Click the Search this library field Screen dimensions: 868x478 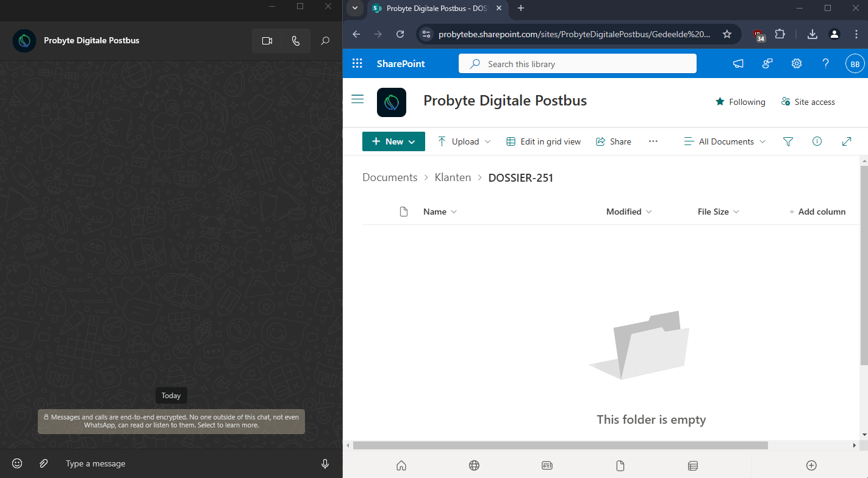coord(577,64)
